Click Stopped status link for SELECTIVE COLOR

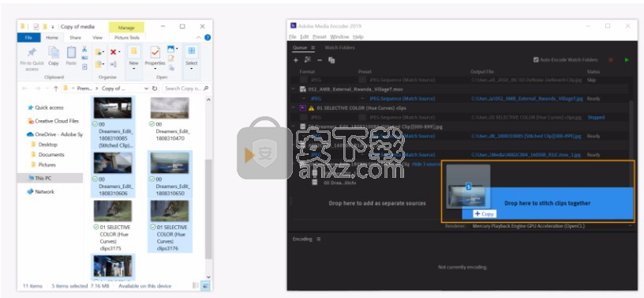pos(596,117)
